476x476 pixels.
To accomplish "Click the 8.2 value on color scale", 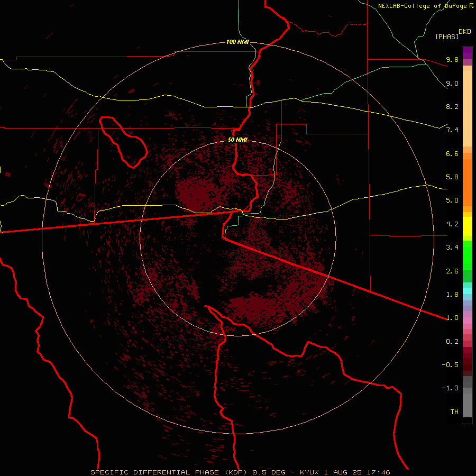I will coord(452,106).
